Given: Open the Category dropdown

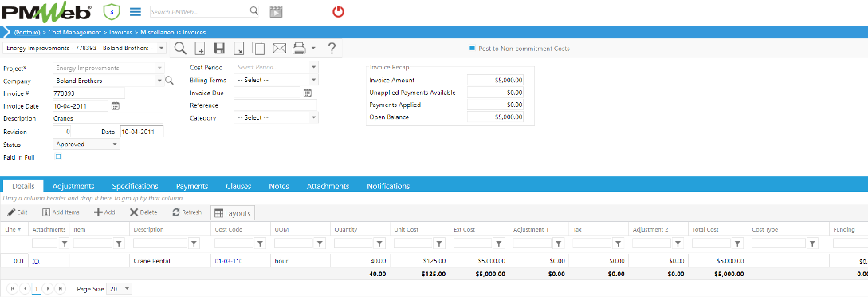Looking at the screenshot, I should point(313,117).
